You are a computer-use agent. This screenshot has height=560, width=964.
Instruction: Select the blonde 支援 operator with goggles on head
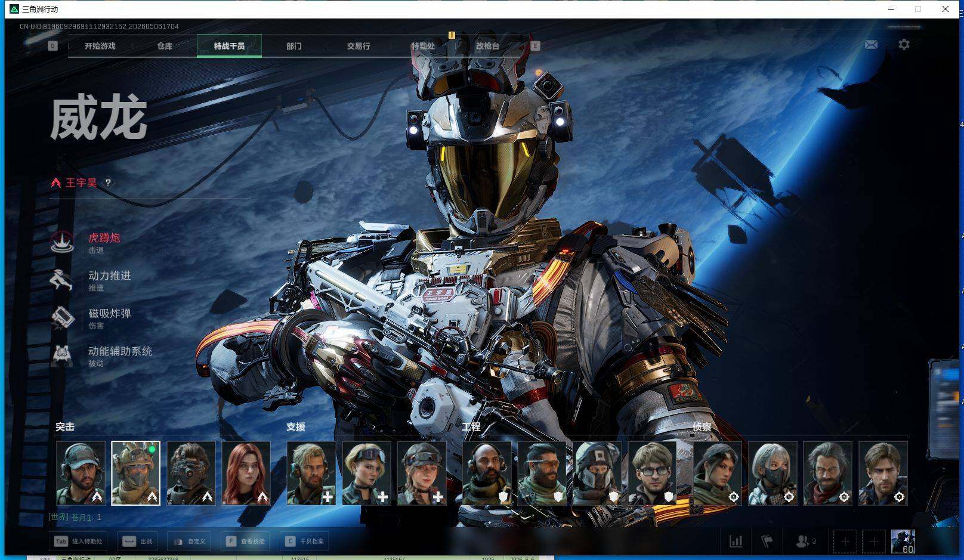click(366, 473)
